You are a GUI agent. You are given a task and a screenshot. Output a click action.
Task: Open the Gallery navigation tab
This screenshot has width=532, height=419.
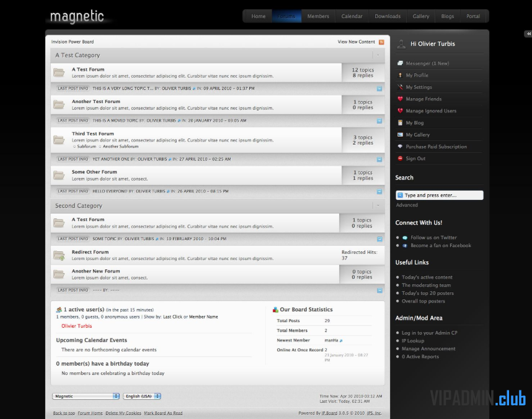421,16
